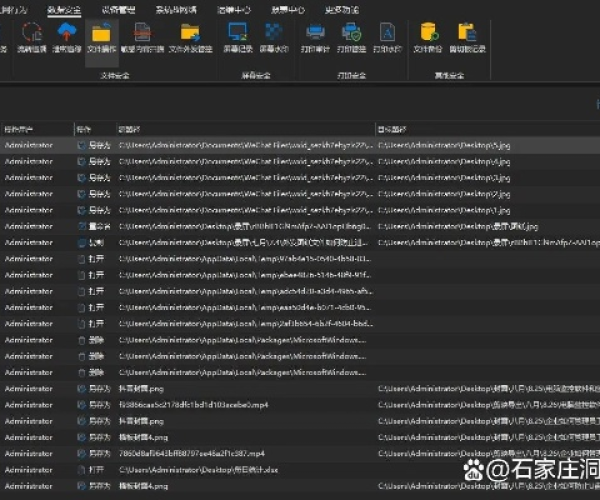This screenshot has height=500, width=600.
Task: Switch to the 数据安全 tab
Action: 64,10
